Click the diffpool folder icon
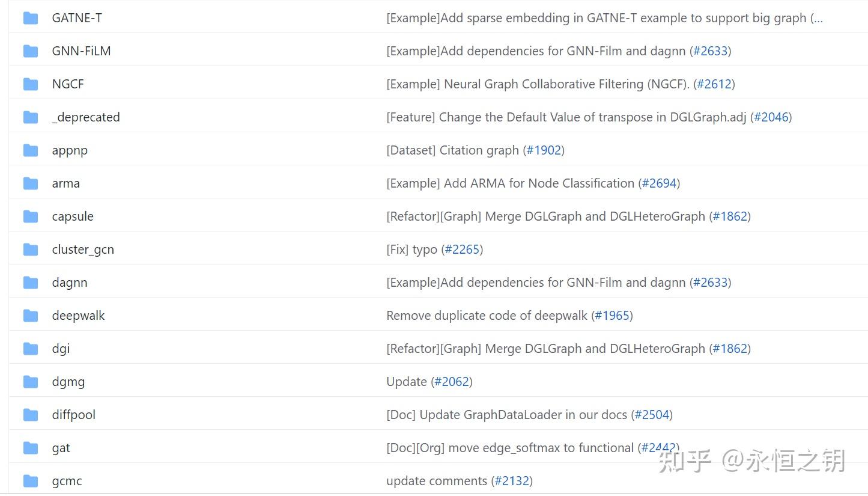Image resolution: width=868 pixels, height=496 pixels. [31, 415]
